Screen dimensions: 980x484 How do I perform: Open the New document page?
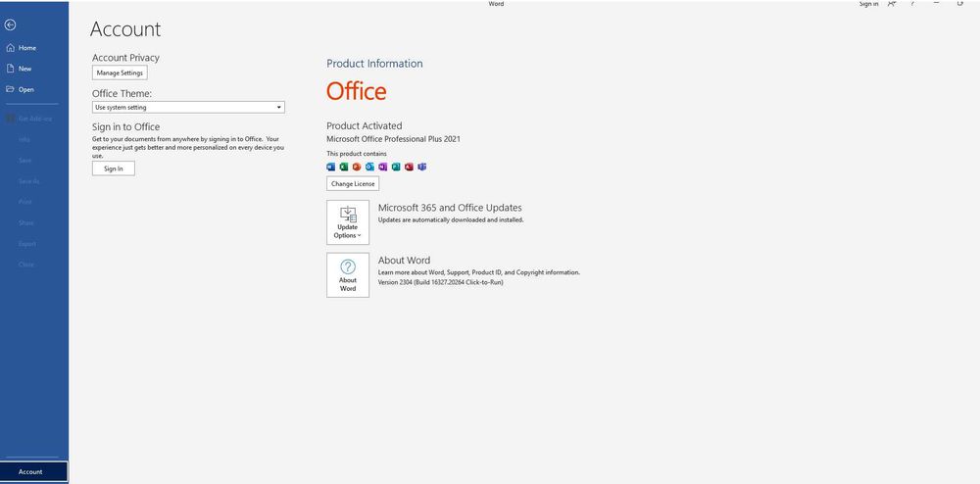pos(33,69)
